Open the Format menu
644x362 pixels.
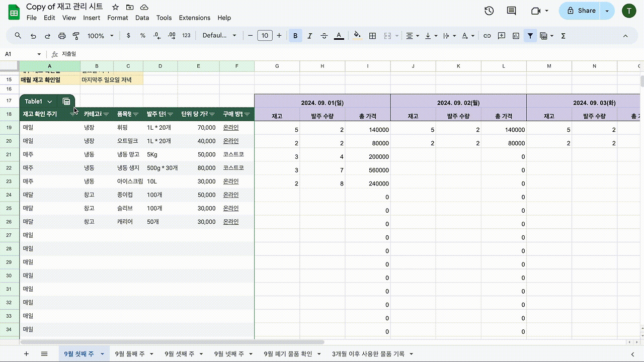point(118,18)
